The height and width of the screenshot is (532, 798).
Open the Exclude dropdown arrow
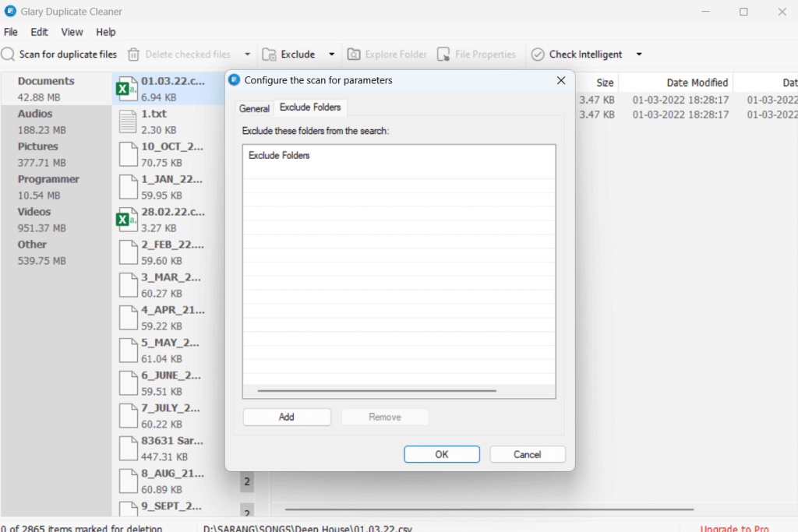tap(331, 55)
